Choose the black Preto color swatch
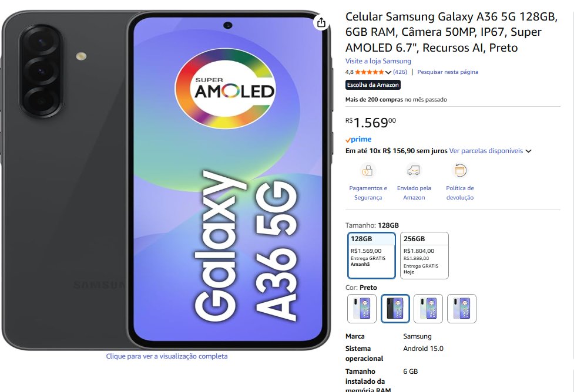 tap(395, 309)
